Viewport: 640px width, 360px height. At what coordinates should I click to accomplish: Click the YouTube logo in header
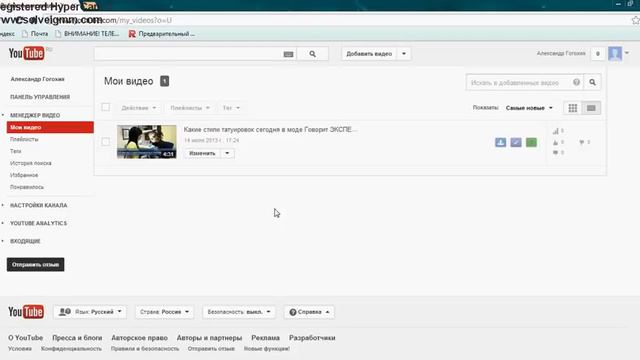pos(27,53)
